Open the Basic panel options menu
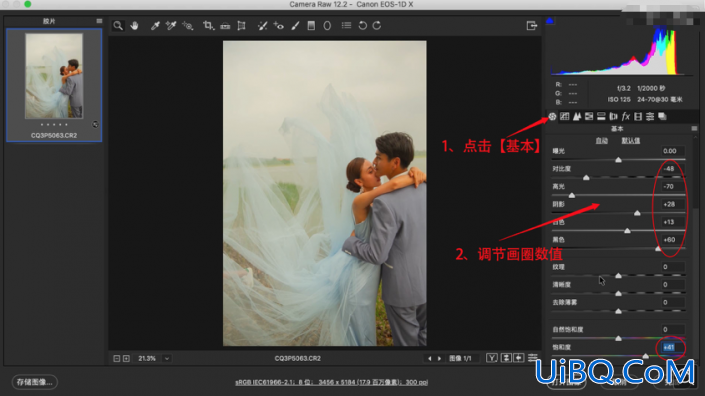This screenshot has height=396, width=705. [694, 129]
